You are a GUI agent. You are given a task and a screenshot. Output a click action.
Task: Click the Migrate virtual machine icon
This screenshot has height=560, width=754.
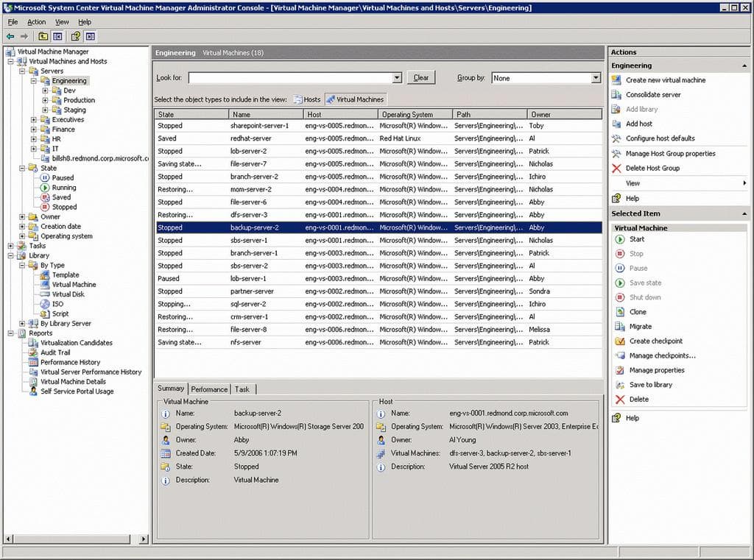[620, 327]
